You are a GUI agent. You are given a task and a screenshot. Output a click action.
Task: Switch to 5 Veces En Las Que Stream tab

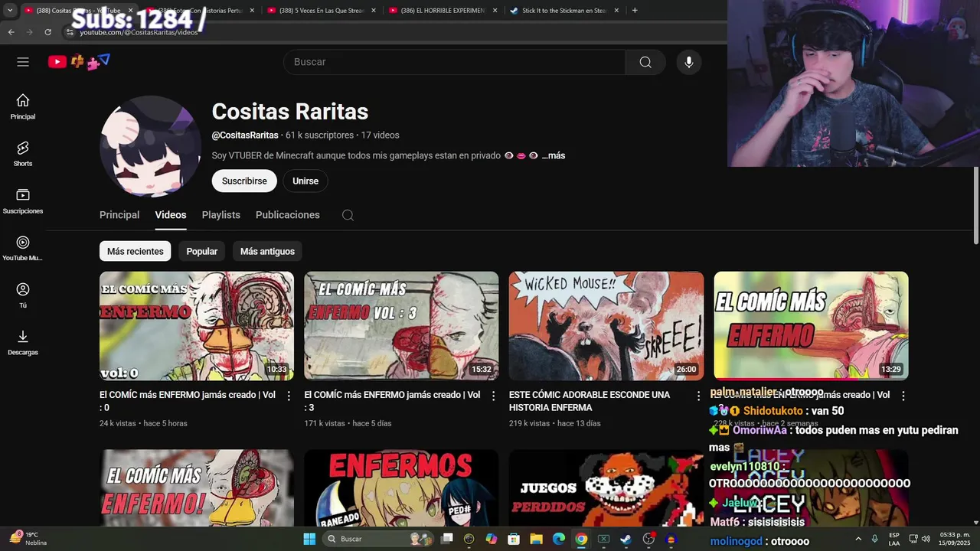pos(321,11)
